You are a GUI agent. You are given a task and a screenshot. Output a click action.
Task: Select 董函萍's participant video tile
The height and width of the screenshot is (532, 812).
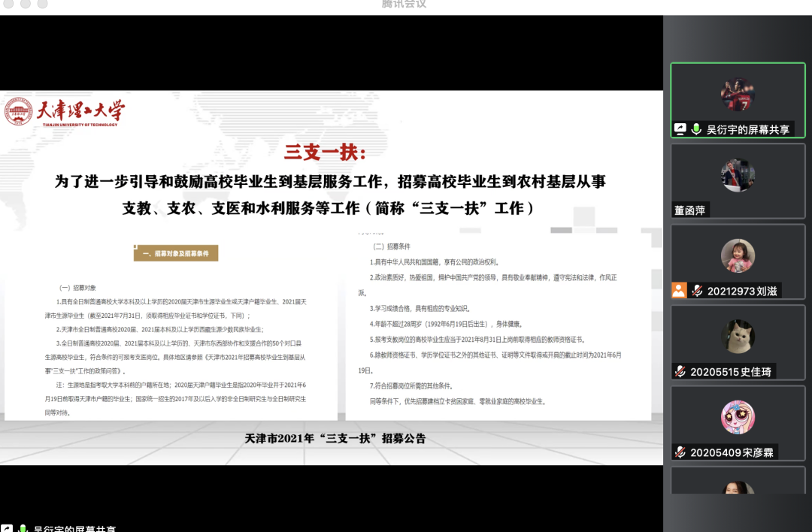coord(738,180)
